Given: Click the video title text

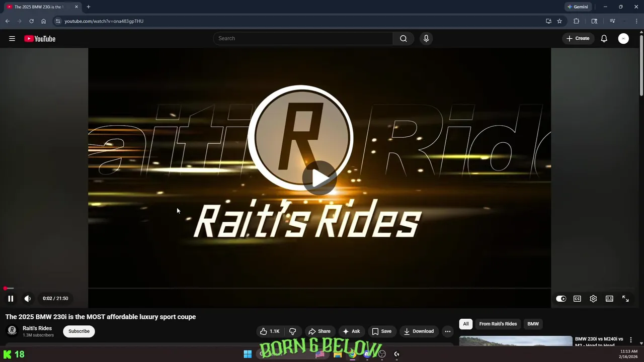Looking at the screenshot, I should tap(101, 317).
